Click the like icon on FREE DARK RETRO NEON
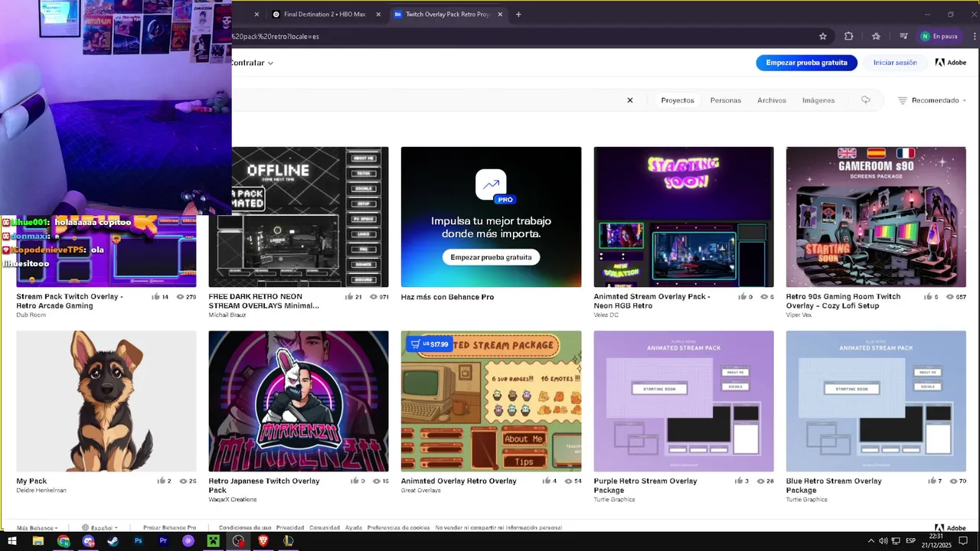The height and width of the screenshot is (551, 980). coord(348,297)
